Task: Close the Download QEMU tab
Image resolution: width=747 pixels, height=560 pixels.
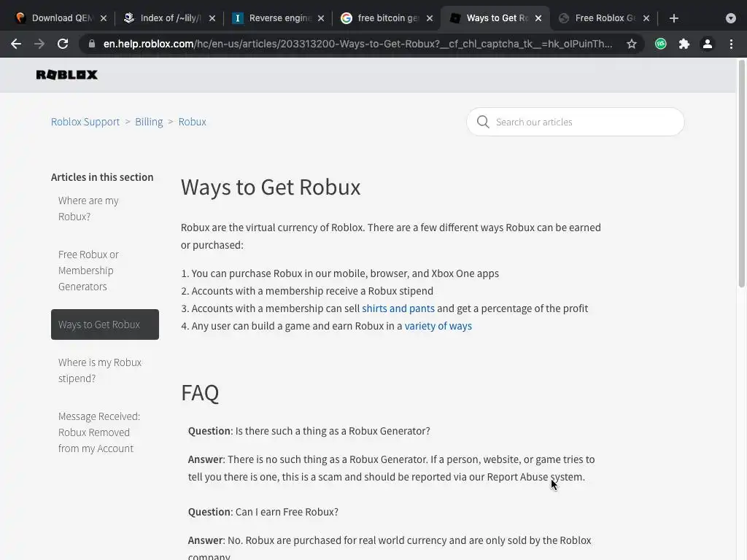Action: point(104,18)
